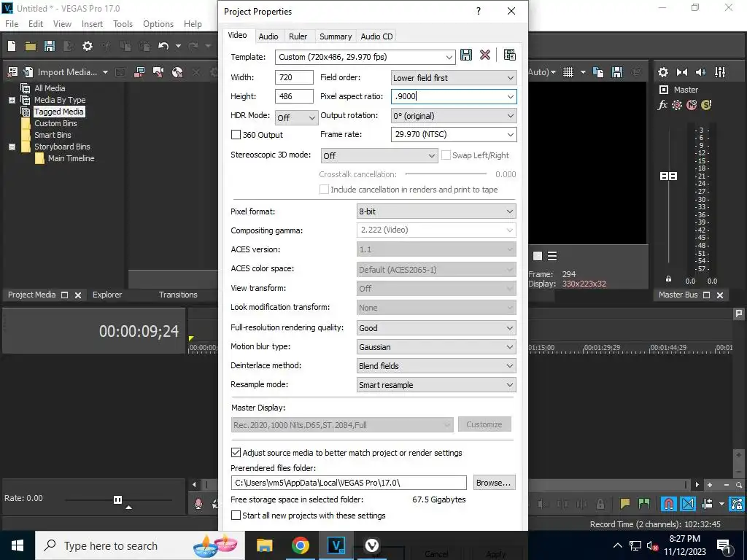
Task: Toggle Project Media window dock square
Action: pos(65,295)
